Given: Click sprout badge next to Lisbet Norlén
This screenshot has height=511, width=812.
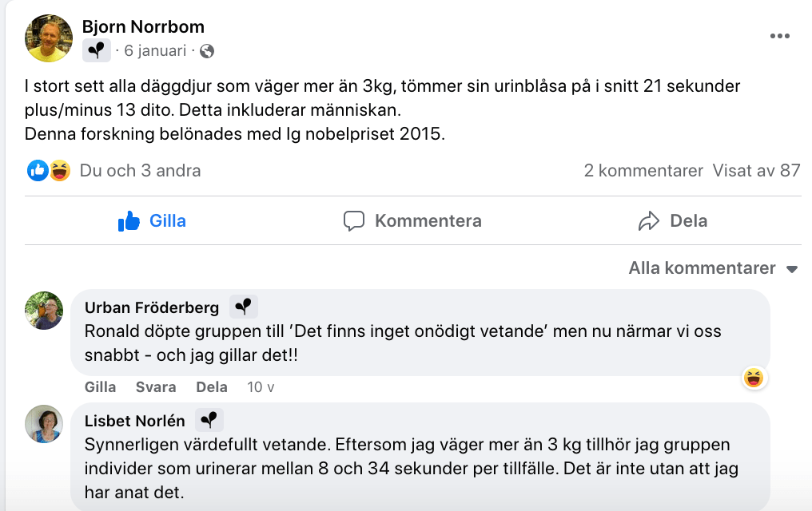Looking at the screenshot, I should pos(209,421).
